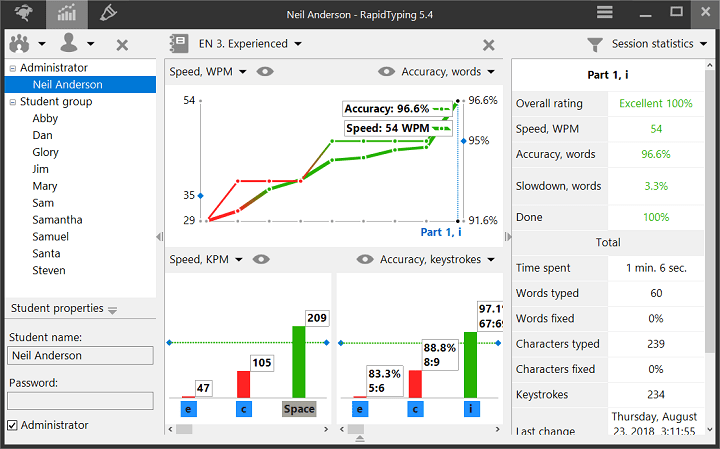Click the 35 WPM goal marker on speed axis
This screenshot has height=449, width=720.
pos(200,196)
